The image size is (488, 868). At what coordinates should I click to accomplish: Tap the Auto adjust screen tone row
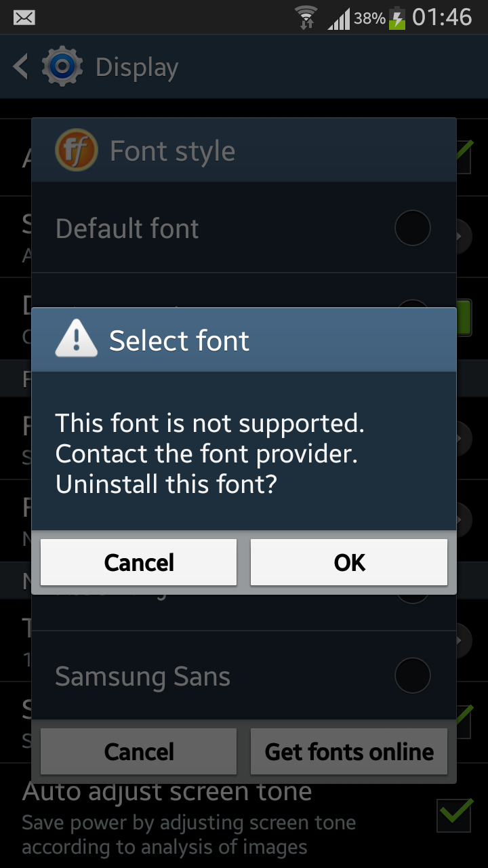point(244,816)
